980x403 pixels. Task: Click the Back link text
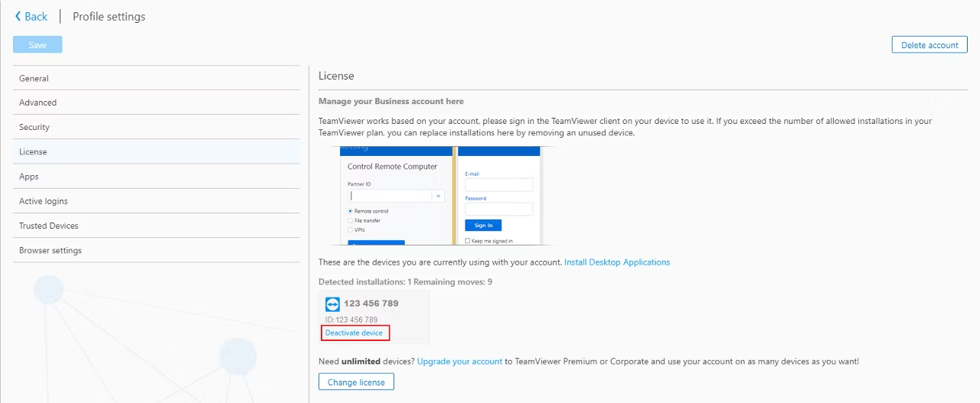pos(36,16)
